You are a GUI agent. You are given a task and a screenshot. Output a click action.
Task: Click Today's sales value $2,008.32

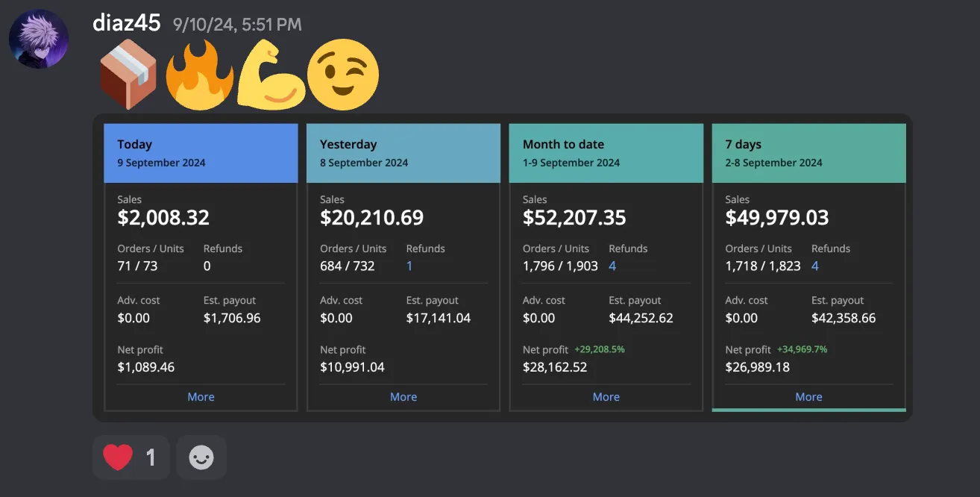[x=163, y=218]
